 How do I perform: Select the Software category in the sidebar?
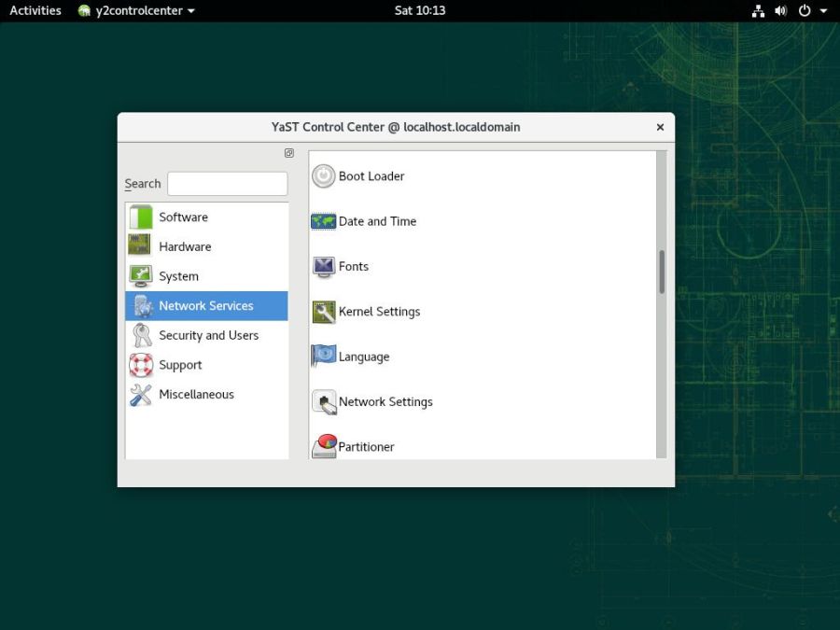pos(183,217)
